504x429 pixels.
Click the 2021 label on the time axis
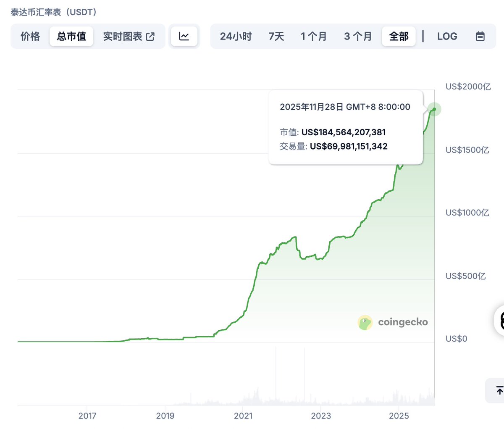pos(243,416)
